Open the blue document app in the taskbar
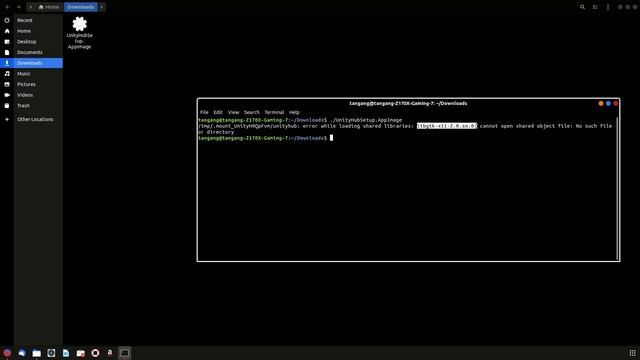This screenshot has width=640, height=360. click(66, 353)
